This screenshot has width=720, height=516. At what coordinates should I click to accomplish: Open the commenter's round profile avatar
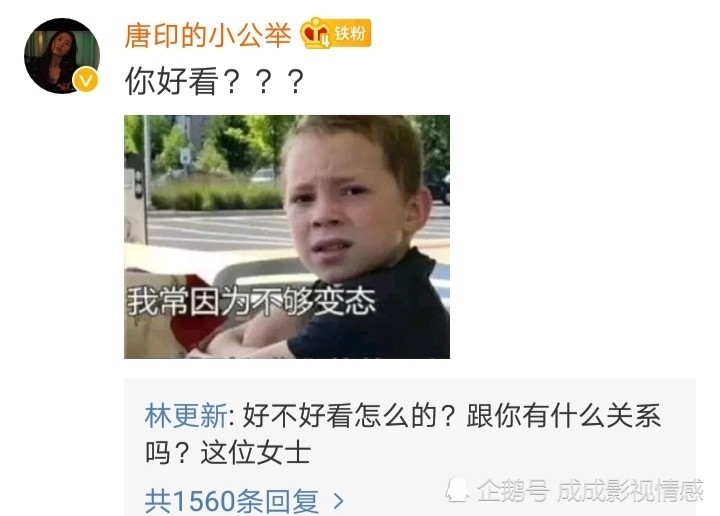click(62, 56)
